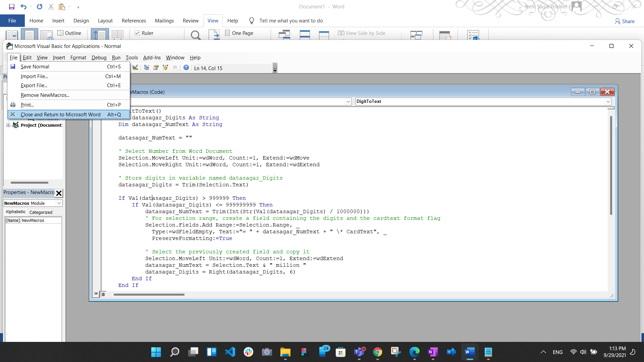Click the Outline button in Word's ribbon
Screen dimensions: 644x362
(70, 33)
